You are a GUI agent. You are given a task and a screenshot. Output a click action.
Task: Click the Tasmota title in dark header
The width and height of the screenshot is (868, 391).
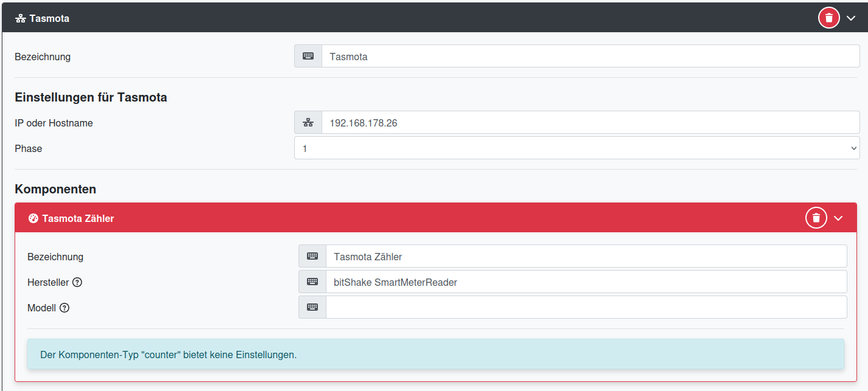tap(49, 18)
